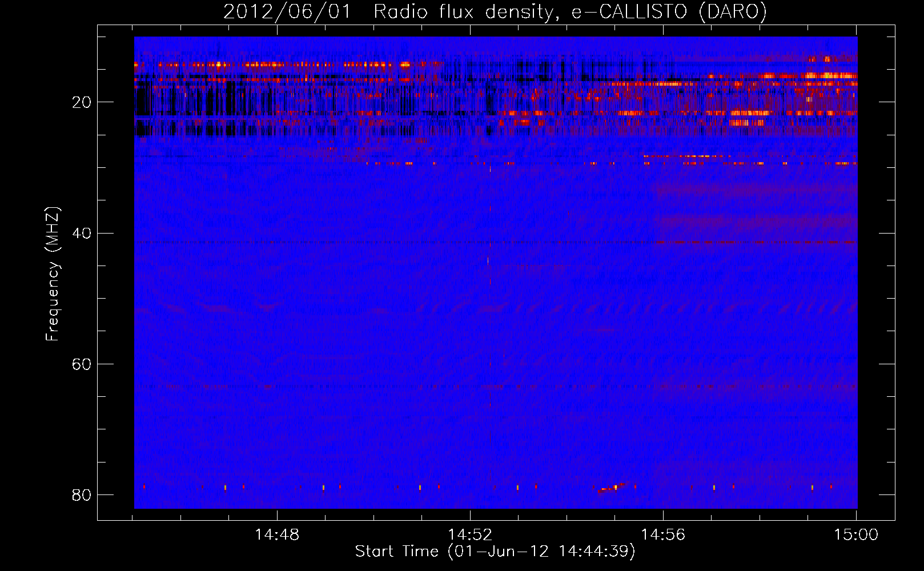Click the 60 MHz frequency tick label
The width and height of the screenshot is (924, 571).
(x=81, y=364)
